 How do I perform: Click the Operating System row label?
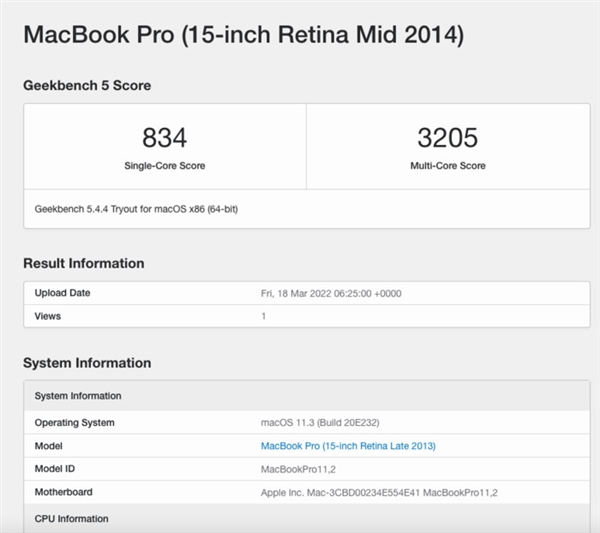point(74,423)
